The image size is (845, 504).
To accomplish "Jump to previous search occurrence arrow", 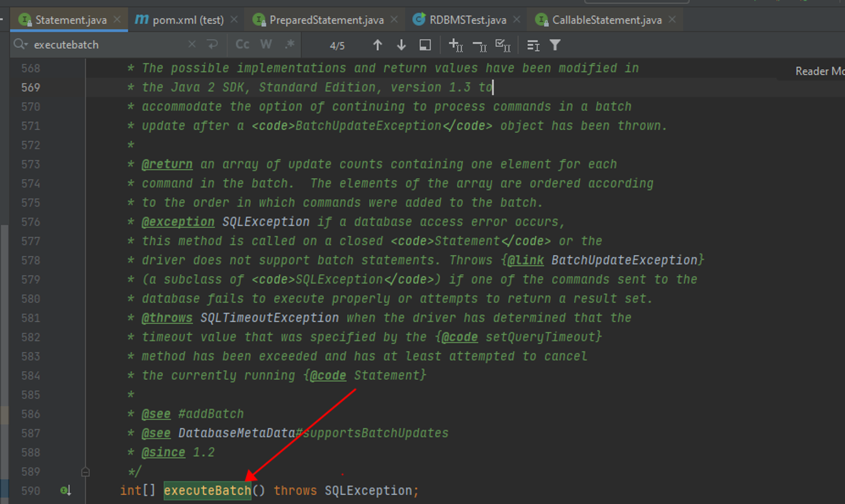I will [377, 45].
